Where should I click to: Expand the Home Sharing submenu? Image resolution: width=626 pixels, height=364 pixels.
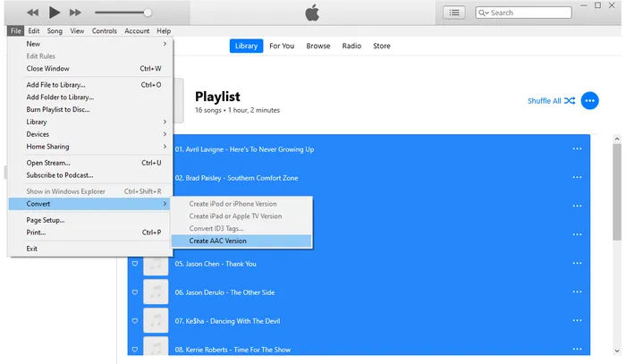(90, 147)
